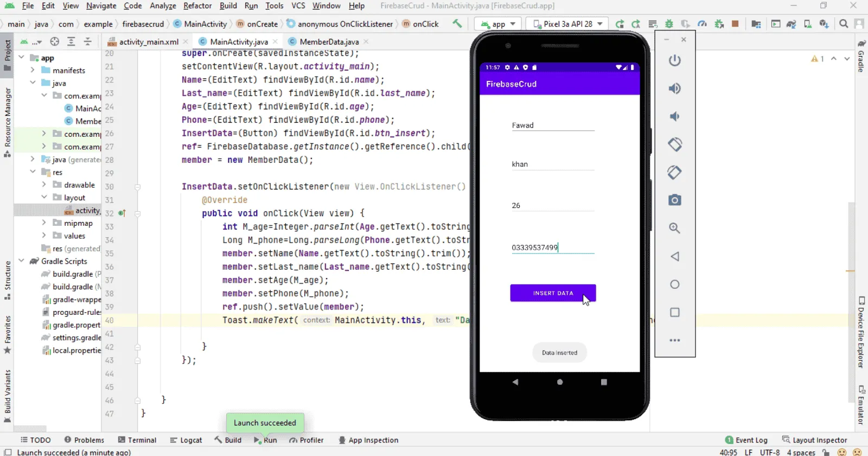Image resolution: width=868 pixels, height=456 pixels.
Task: Click the emulator Back triangle in the side panel
Action: point(675,256)
